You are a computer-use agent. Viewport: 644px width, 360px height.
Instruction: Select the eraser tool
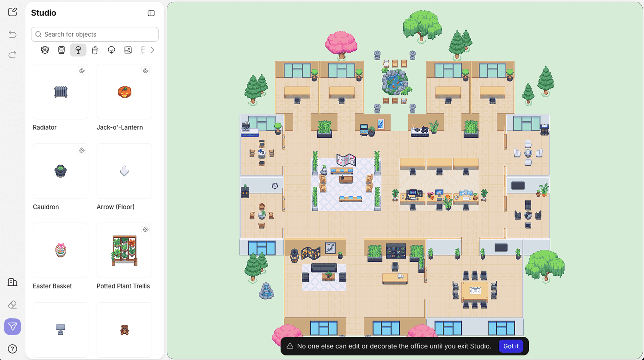(x=12, y=304)
